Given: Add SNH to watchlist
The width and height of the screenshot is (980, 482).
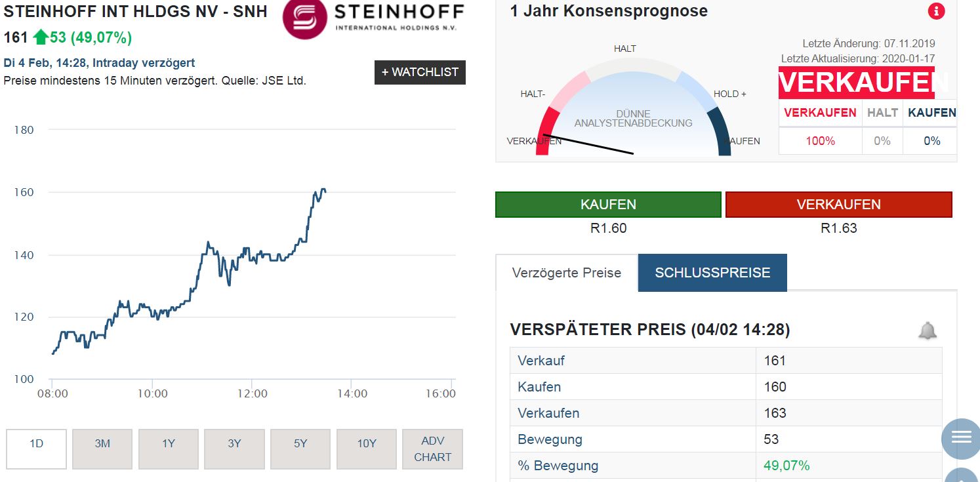Looking at the screenshot, I should (420, 72).
